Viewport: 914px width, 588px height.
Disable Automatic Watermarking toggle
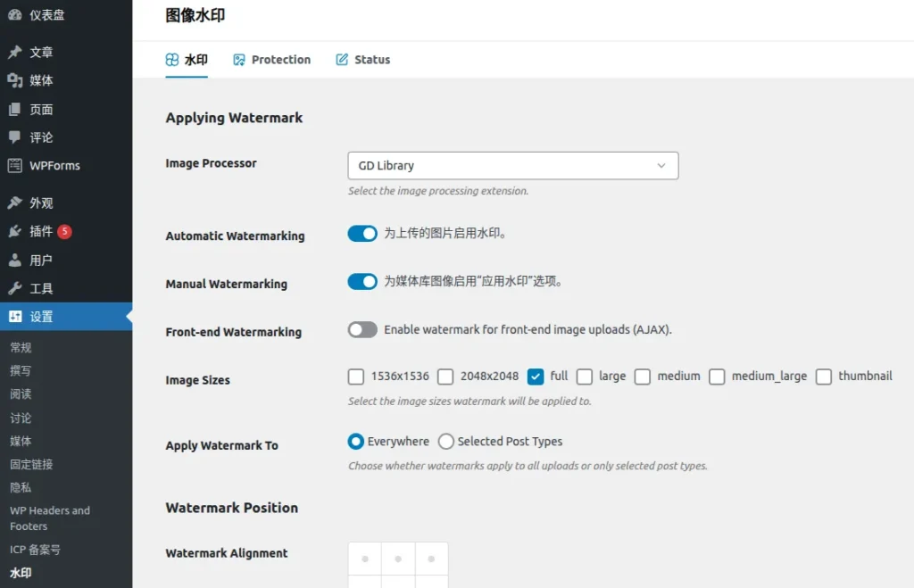[x=362, y=234]
